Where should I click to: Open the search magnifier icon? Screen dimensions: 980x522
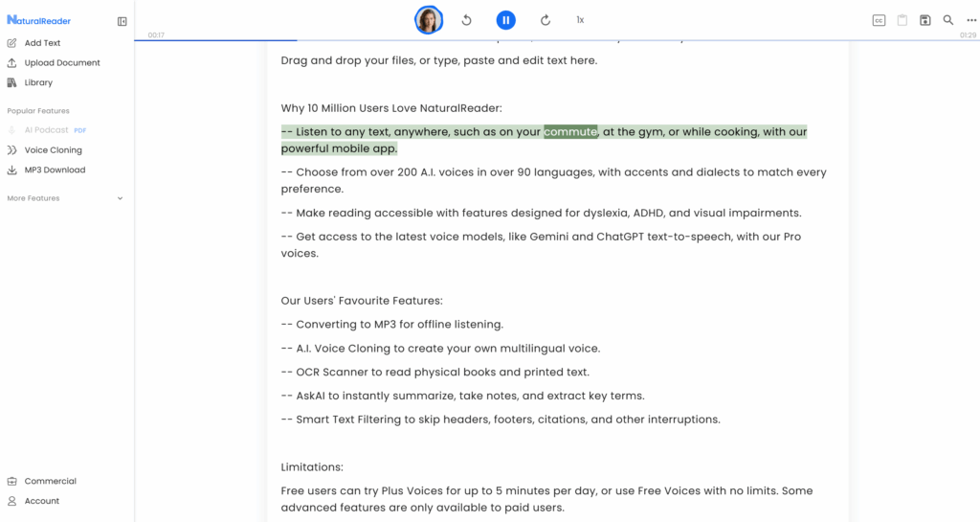[x=948, y=20]
